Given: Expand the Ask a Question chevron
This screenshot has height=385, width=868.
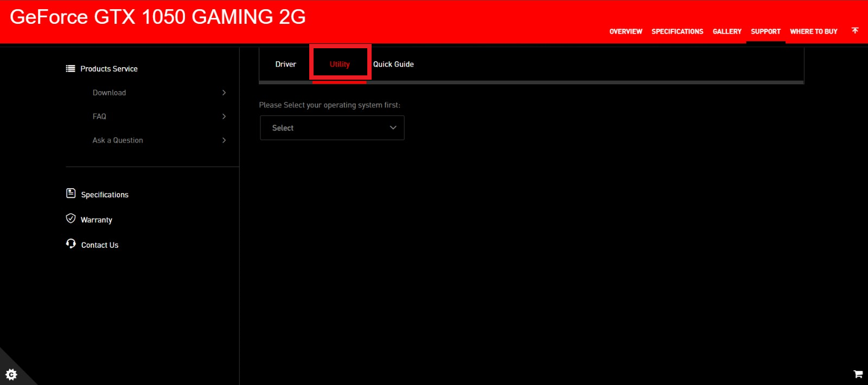Looking at the screenshot, I should [x=224, y=140].
